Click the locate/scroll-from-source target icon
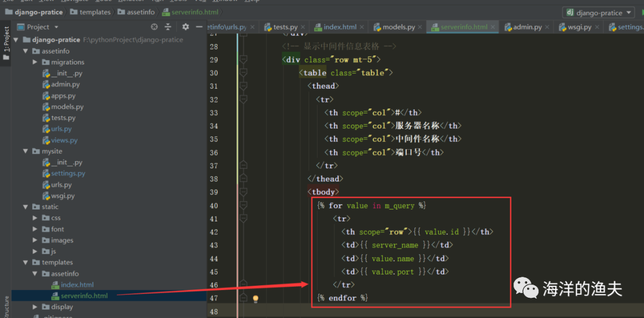Viewport: 644px width, 318px height. point(154,27)
